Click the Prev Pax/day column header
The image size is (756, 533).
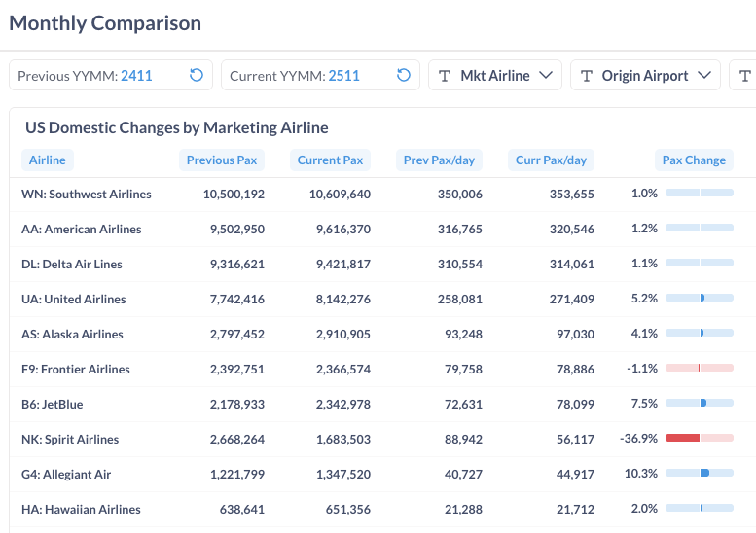tap(438, 160)
